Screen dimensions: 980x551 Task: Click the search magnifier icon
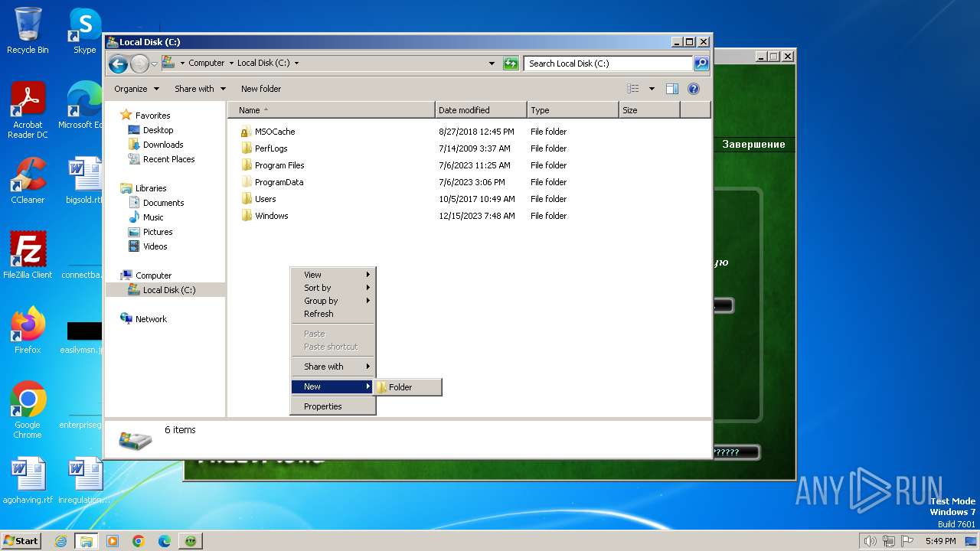(701, 64)
